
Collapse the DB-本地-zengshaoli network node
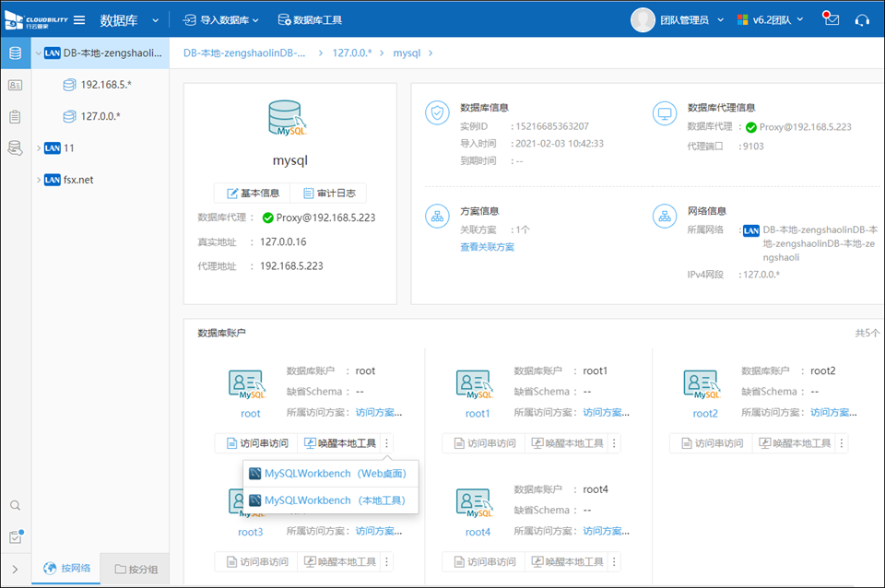tap(38, 53)
